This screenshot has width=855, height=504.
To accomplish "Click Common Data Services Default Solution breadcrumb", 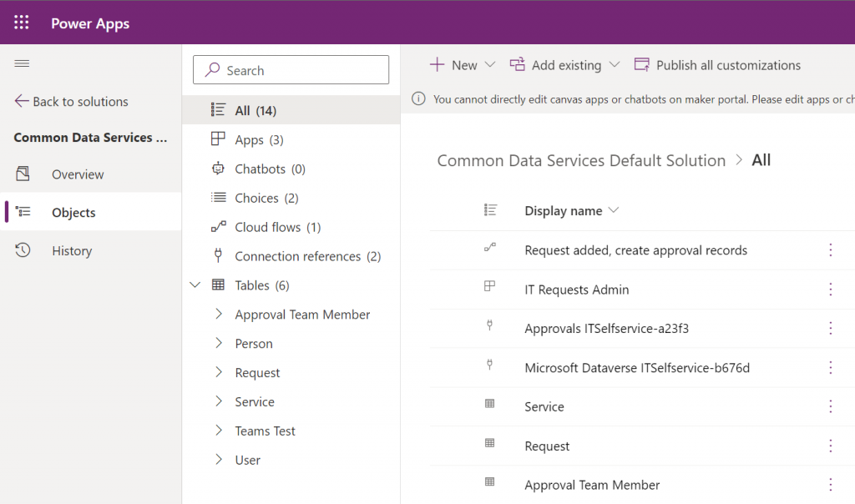I will (581, 160).
